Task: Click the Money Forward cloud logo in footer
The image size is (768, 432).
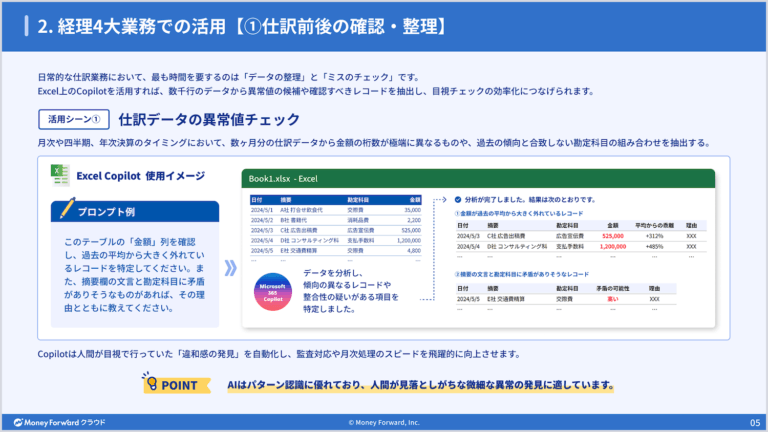Action: coord(59,422)
